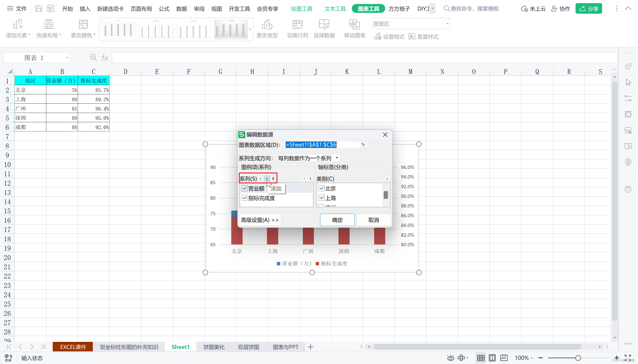Click the edit series pencil icon

tap(260, 178)
